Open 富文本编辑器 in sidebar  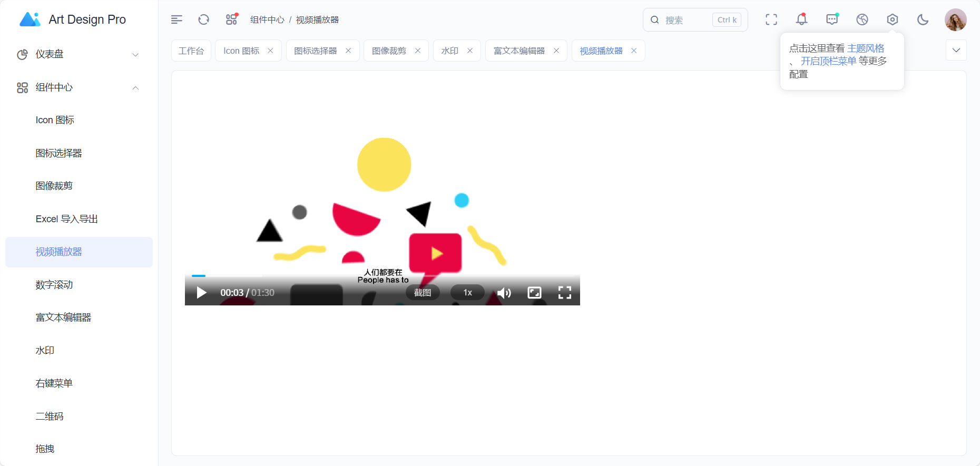coord(79,318)
